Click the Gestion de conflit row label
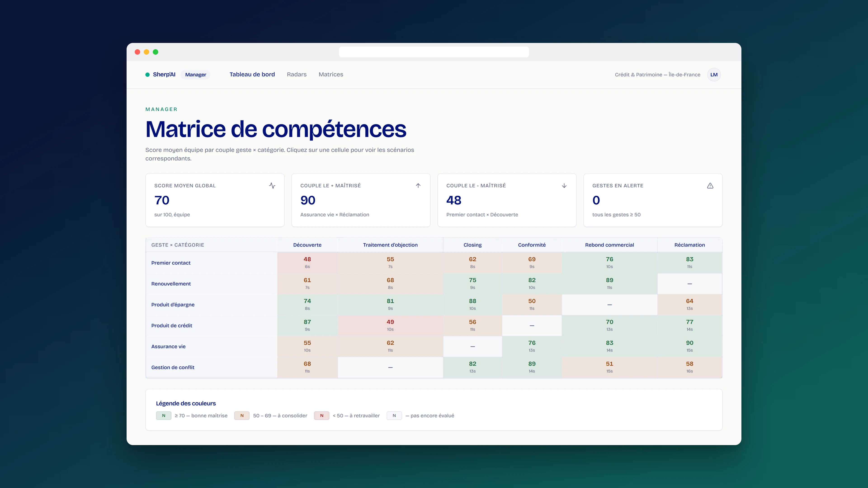868x488 pixels. pos(173,367)
